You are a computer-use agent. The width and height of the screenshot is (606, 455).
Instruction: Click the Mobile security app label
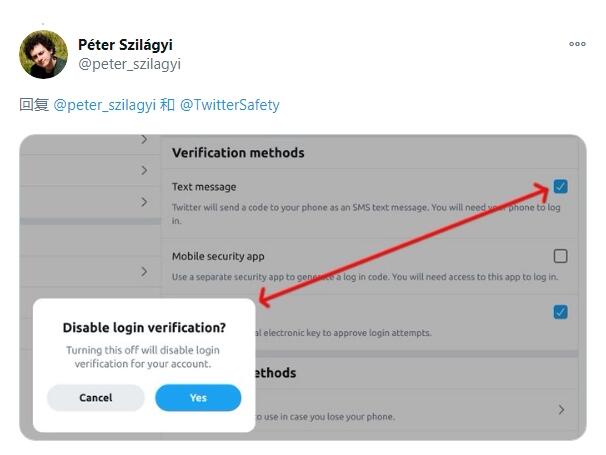(x=218, y=256)
